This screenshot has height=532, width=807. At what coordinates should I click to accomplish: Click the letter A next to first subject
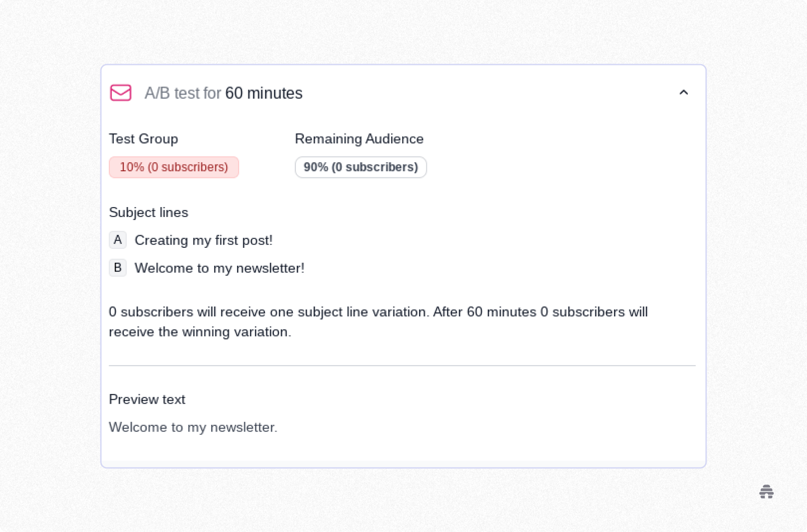[x=117, y=240]
